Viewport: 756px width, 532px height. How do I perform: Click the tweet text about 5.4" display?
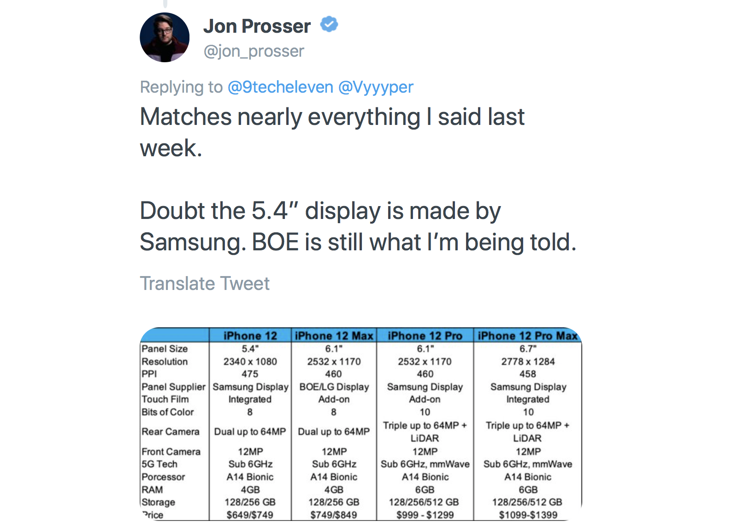[358, 226]
